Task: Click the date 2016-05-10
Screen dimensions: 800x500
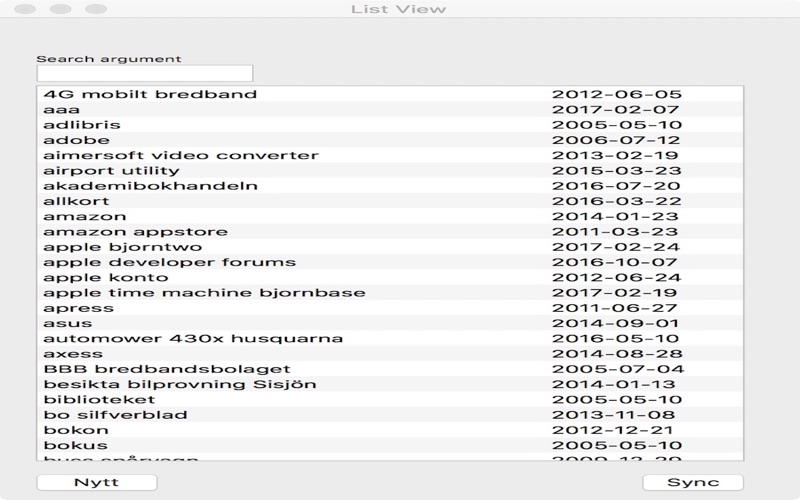Action: 616,339
